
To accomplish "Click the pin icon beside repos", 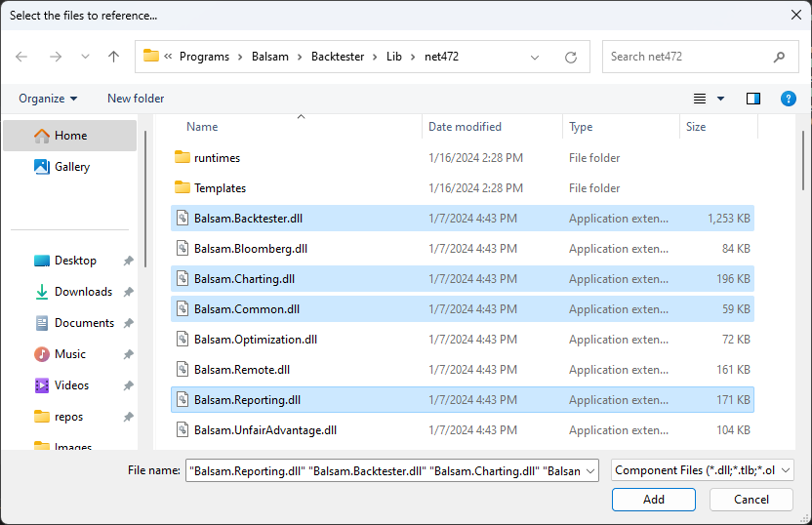I will 128,417.
